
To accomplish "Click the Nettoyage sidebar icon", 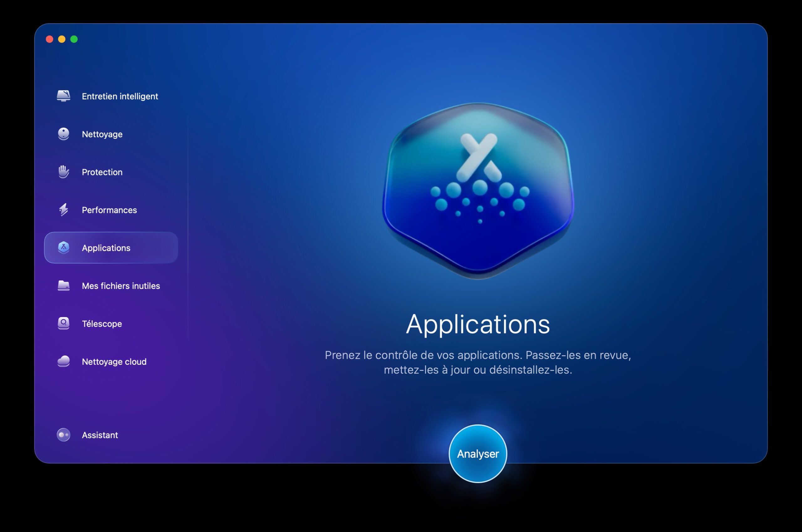I will coord(64,134).
